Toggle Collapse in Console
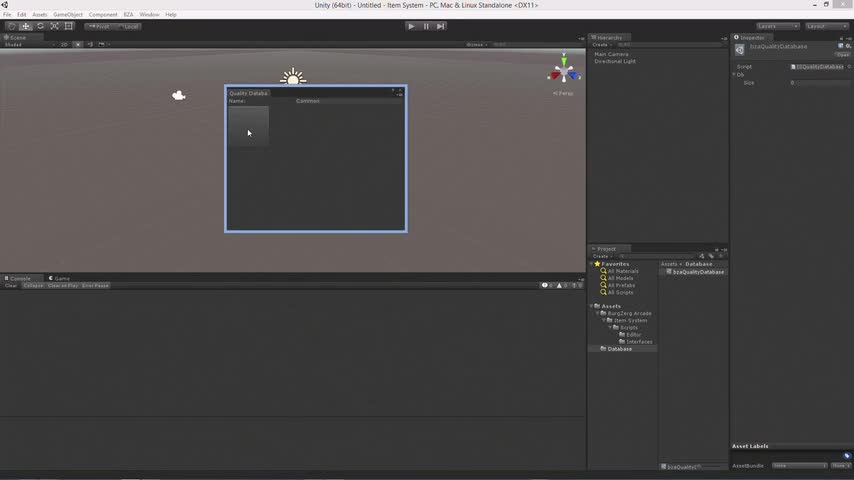Viewport: 854px width, 480px height. pyautogui.click(x=33, y=285)
